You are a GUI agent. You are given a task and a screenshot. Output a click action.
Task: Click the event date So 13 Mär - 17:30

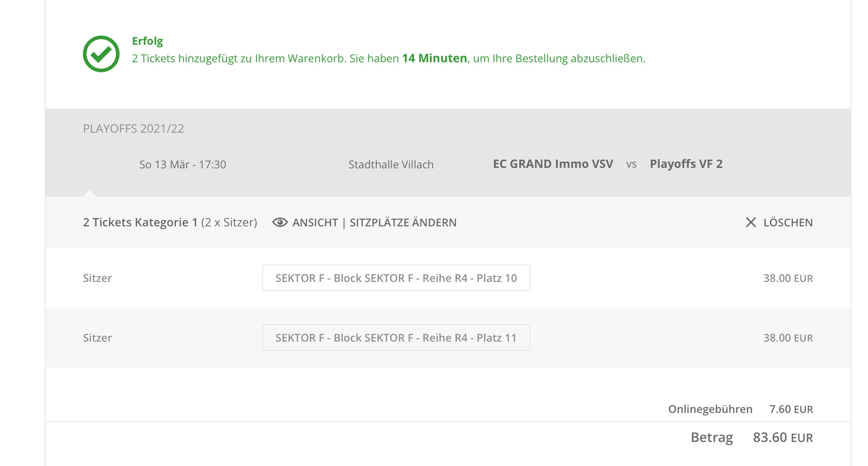coord(183,165)
